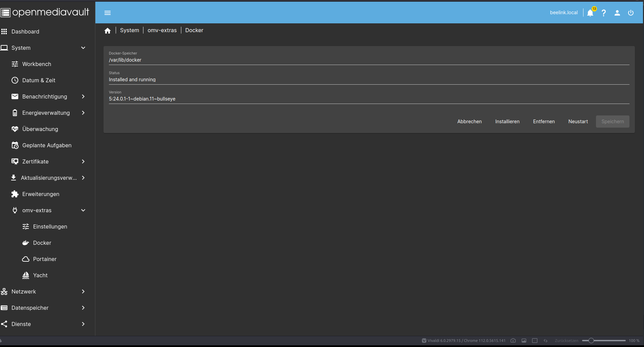Click the Aktualisierungsverwaltung download icon

14,178
